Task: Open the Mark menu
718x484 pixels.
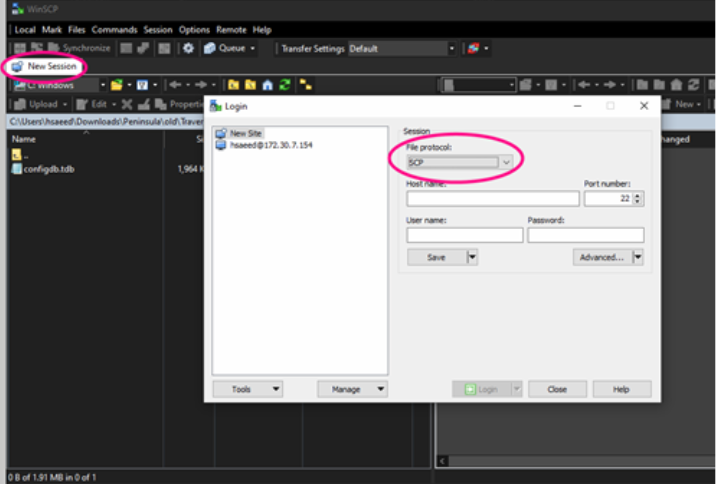Action: pyautogui.click(x=51, y=30)
